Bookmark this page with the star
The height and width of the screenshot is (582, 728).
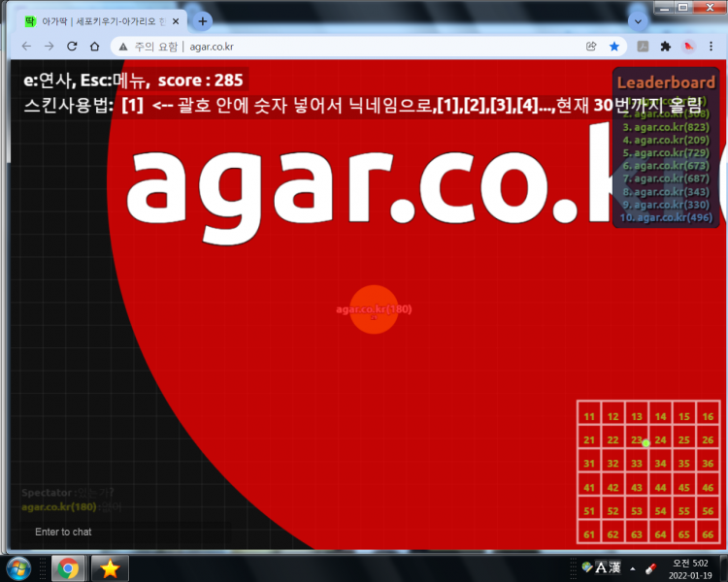[614, 47]
